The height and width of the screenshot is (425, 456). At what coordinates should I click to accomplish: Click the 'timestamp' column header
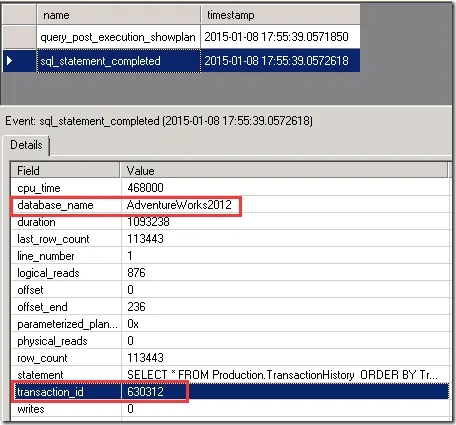280,15
